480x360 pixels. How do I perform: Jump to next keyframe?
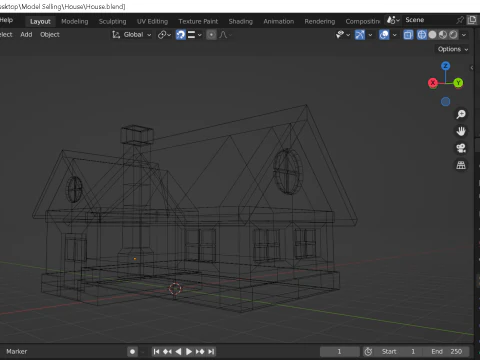coord(200,351)
